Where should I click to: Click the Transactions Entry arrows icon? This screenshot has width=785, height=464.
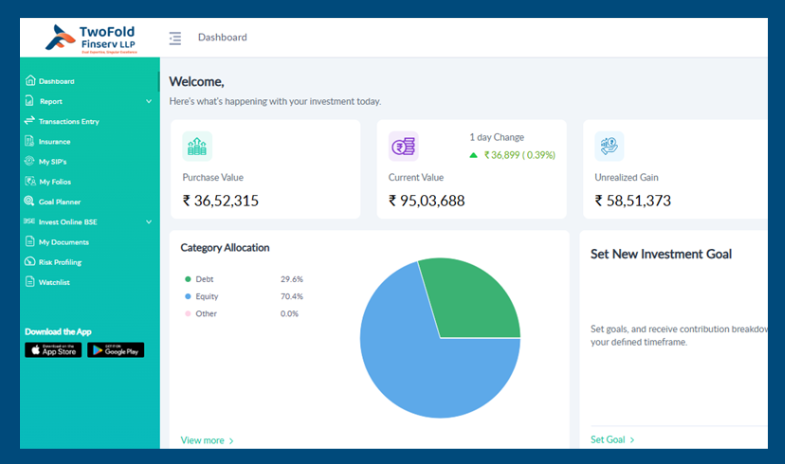pyautogui.click(x=30, y=121)
